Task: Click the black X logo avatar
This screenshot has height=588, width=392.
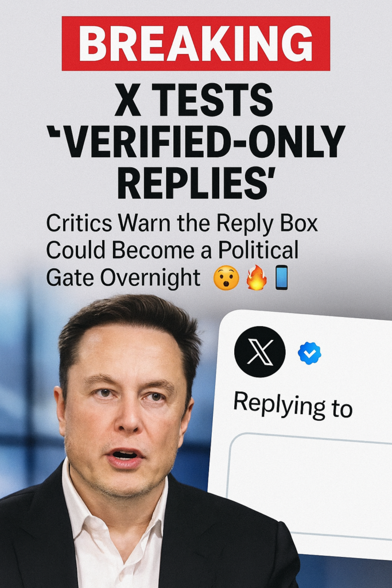Action: 260,351
